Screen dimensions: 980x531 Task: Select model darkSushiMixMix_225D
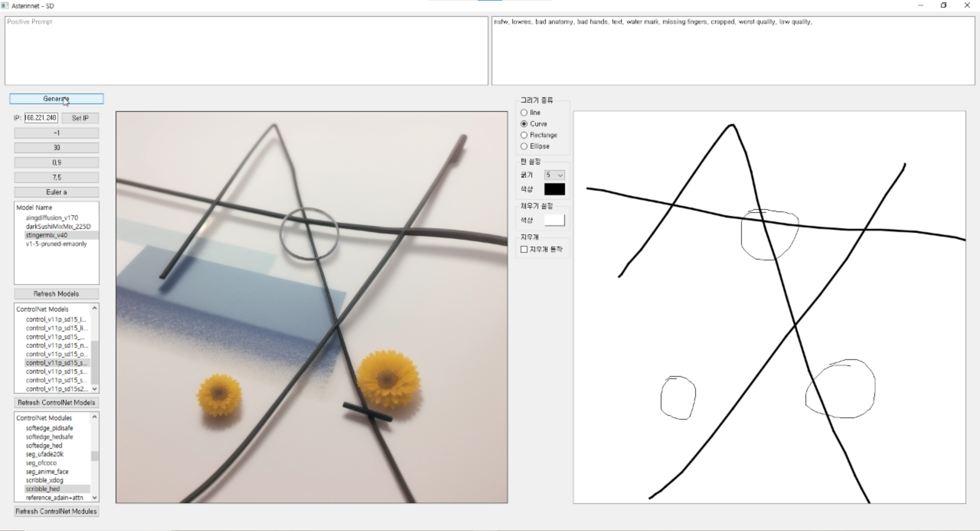pos(58,226)
